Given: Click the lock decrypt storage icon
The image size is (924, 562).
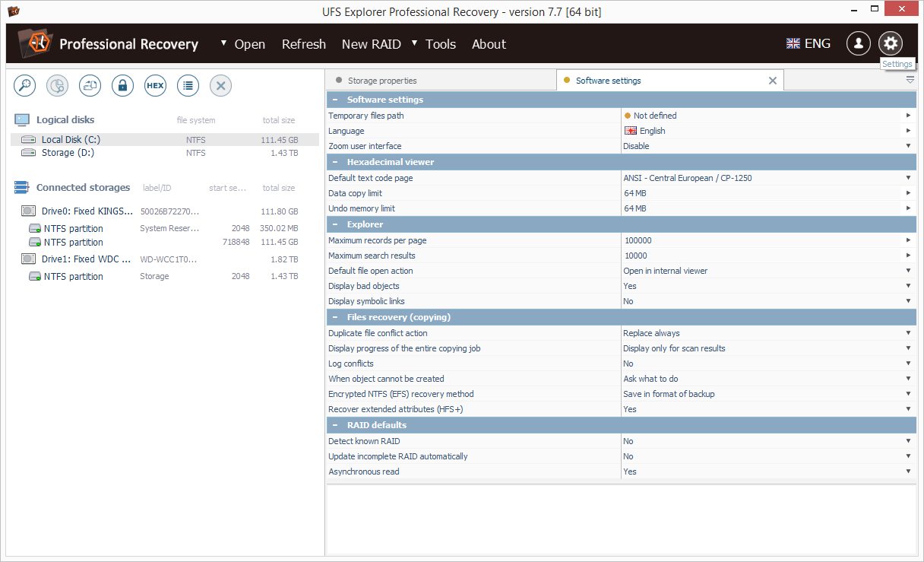Looking at the screenshot, I should pyautogui.click(x=123, y=86).
